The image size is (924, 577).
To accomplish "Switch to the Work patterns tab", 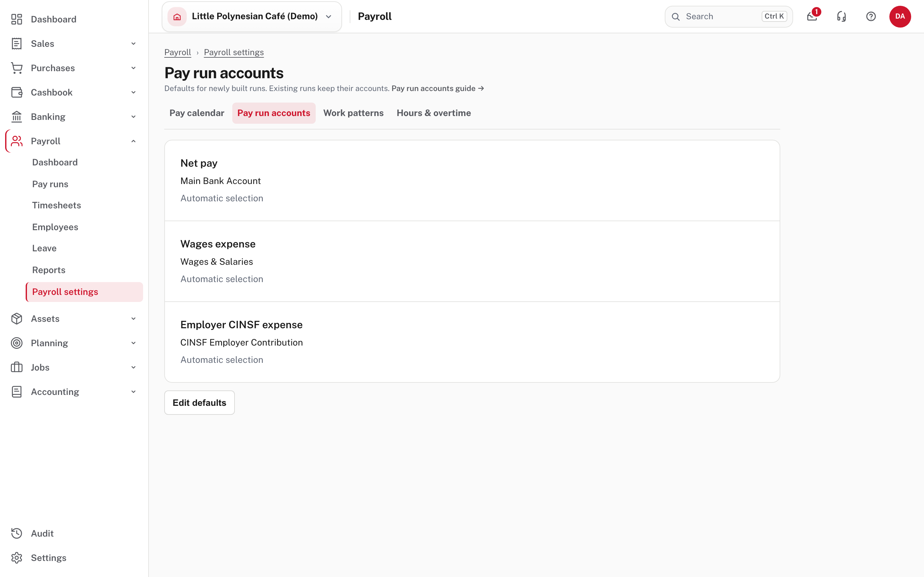I will [353, 113].
